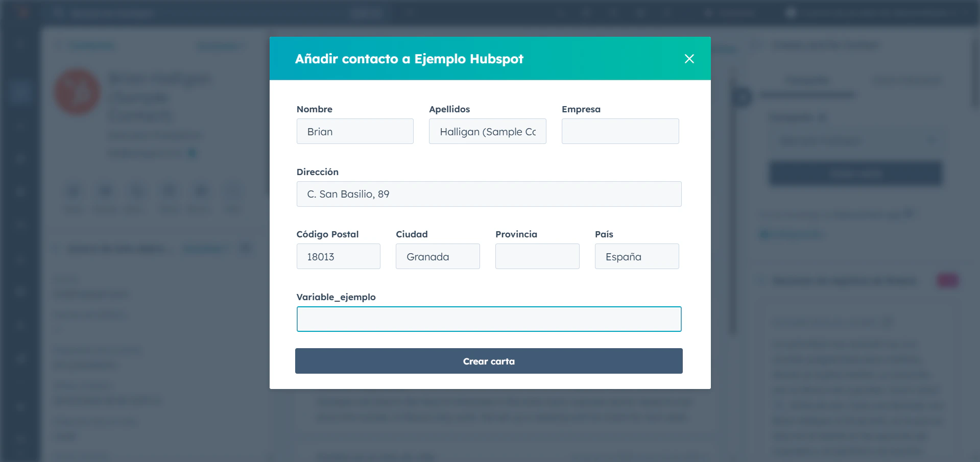
Task: Select the Código Postal field 18013
Action: coord(338,256)
